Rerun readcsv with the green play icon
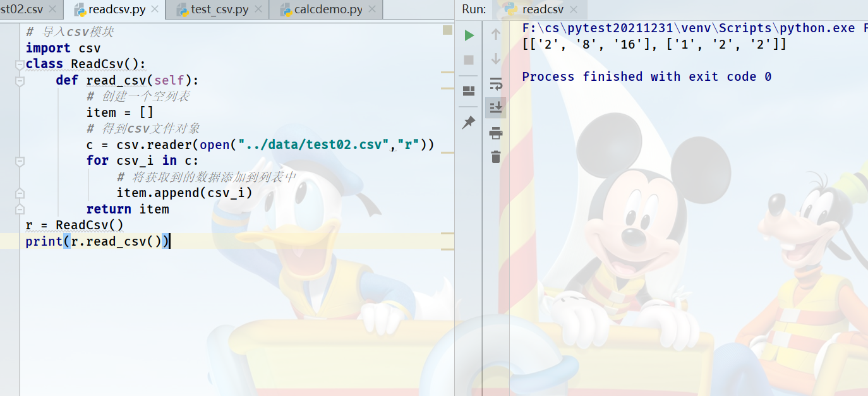This screenshot has height=396, width=868. tap(469, 35)
